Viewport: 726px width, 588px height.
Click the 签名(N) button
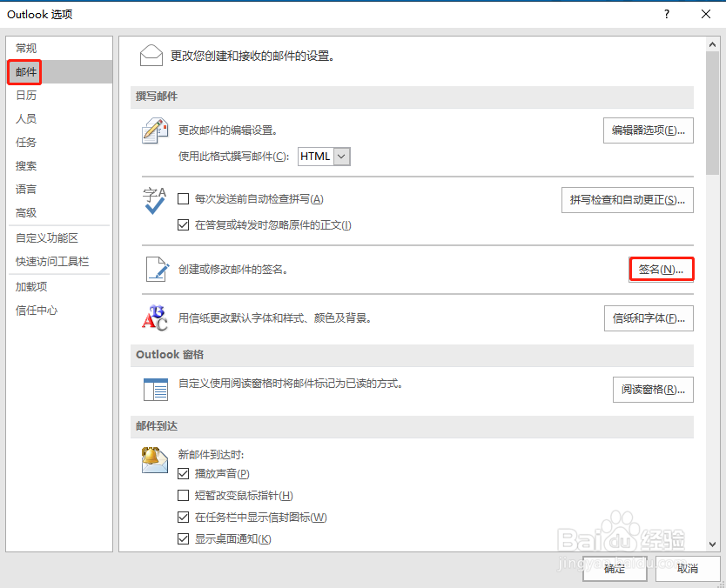point(662,270)
